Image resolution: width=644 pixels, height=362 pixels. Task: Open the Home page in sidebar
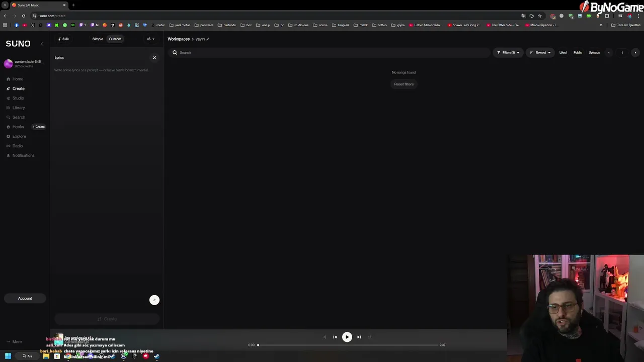click(15, 79)
